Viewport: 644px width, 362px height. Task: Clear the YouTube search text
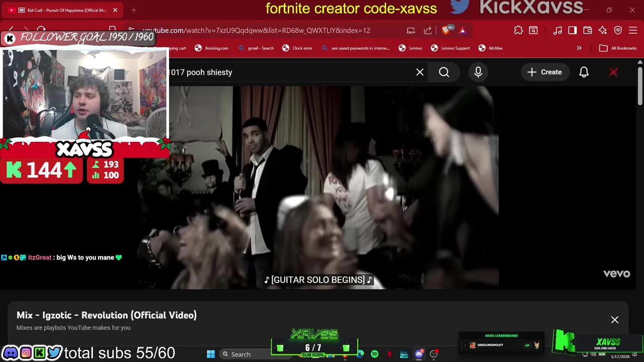[420, 72]
